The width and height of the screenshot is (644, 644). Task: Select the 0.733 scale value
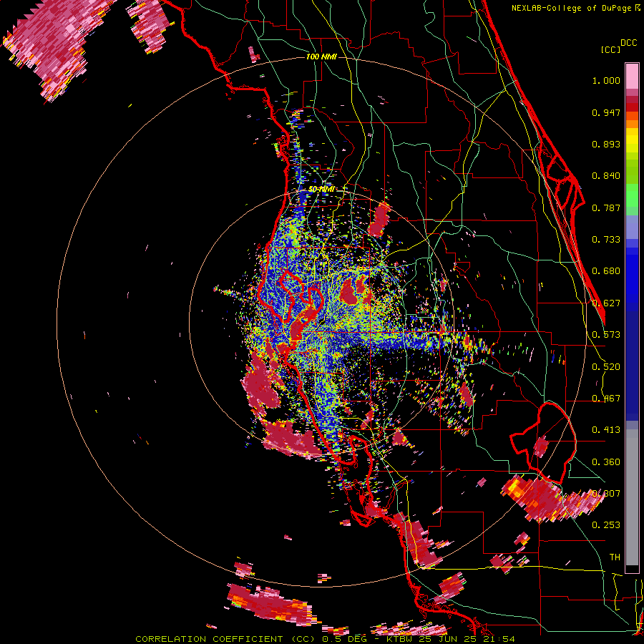(x=606, y=240)
